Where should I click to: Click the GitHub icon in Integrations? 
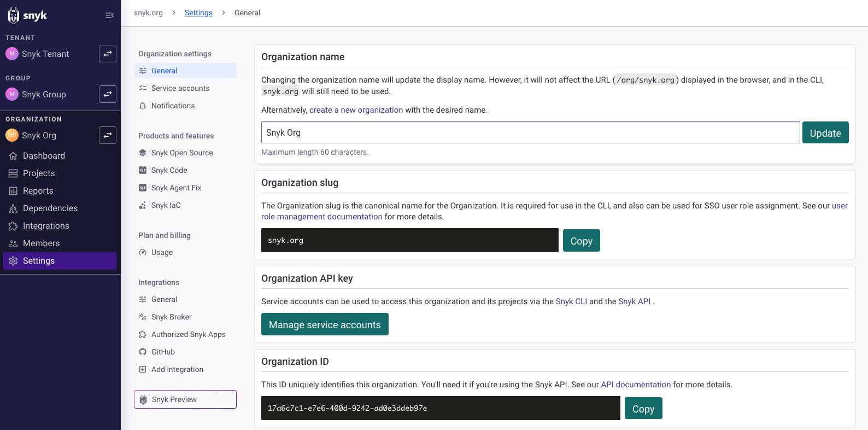[x=143, y=352]
